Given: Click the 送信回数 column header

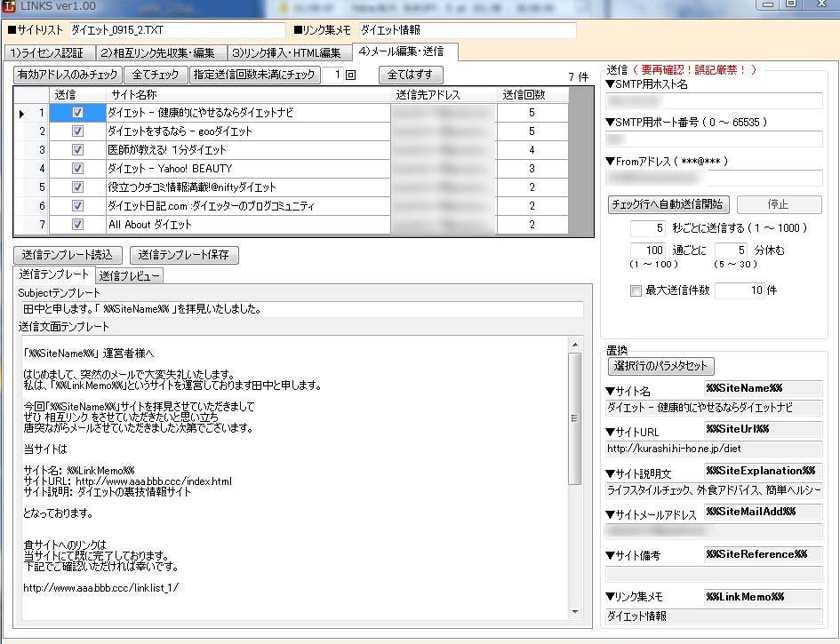Looking at the screenshot, I should pyautogui.click(x=532, y=95).
